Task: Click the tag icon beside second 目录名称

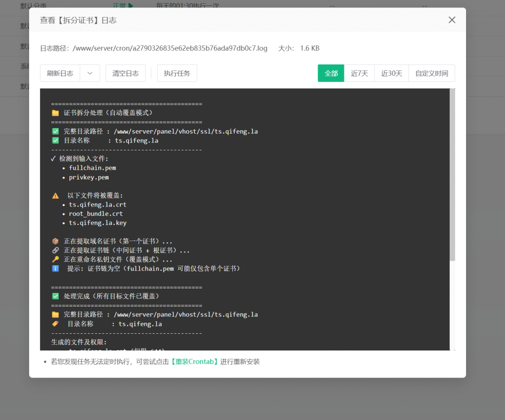Action: [55, 324]
